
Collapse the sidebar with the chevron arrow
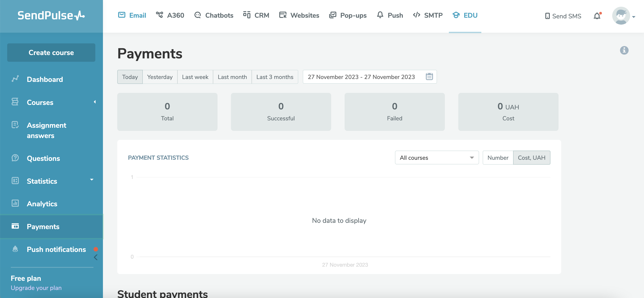pos(96,258)
